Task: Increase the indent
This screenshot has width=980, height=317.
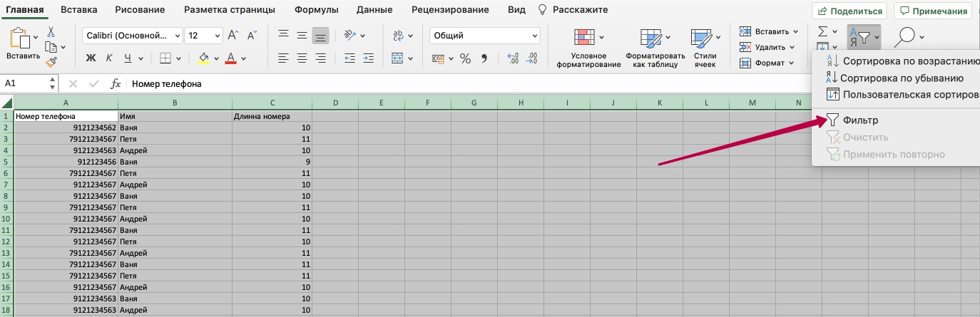Action: click(368, 58)
